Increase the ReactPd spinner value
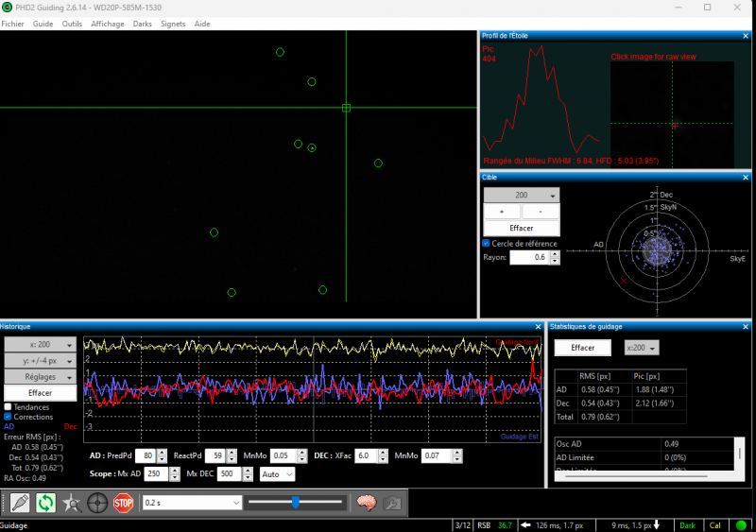Screen dimensions: 756x532 (232, 453)
